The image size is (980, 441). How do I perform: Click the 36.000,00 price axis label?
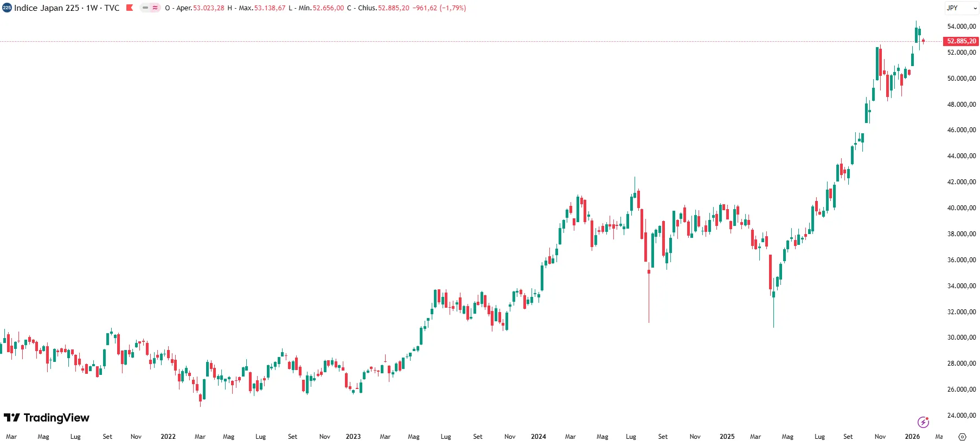point(962,260)
